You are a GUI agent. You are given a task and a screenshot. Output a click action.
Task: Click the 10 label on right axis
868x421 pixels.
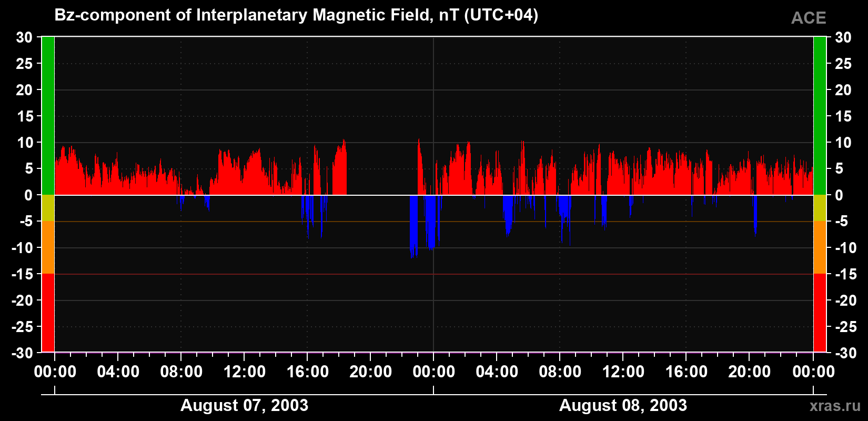pos(843,143)
